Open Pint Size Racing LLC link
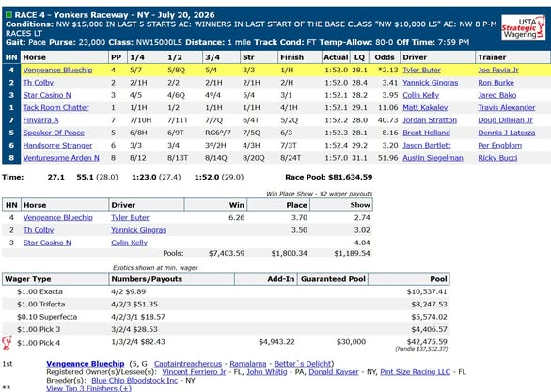551x392 pixels. pyautogui.click(x=416, y=372)
